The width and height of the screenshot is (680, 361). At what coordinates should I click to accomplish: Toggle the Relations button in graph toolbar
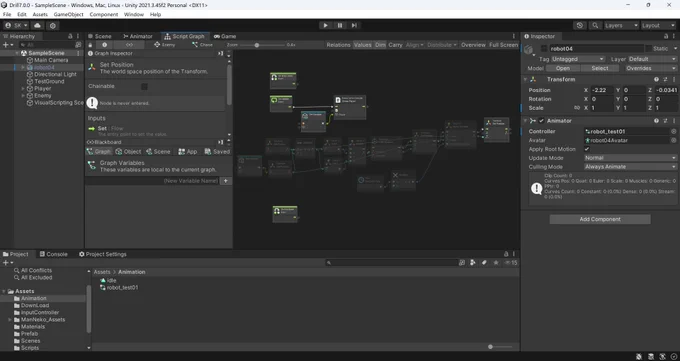point(338,45)
